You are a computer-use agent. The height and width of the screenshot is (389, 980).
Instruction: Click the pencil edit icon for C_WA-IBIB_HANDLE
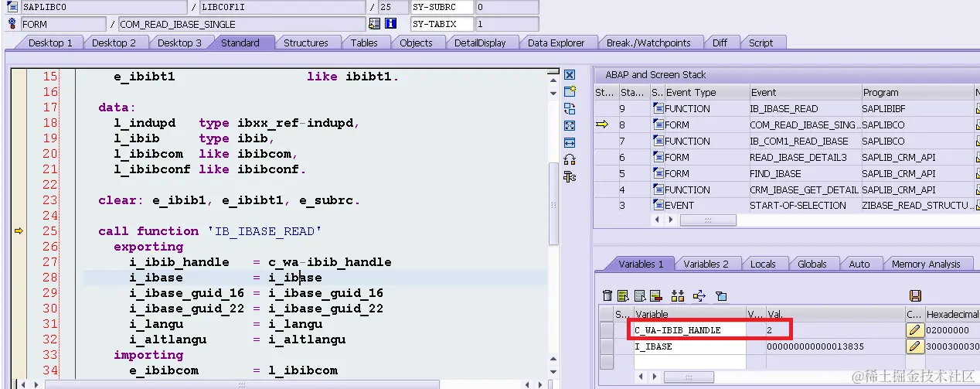coord(915,330)
